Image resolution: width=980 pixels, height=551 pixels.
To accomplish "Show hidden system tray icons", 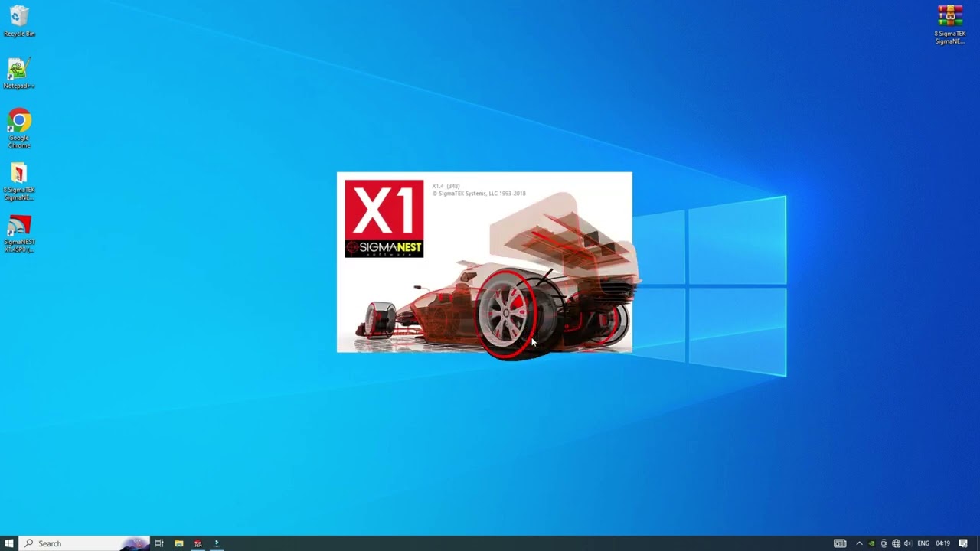I will coord(859,543).
